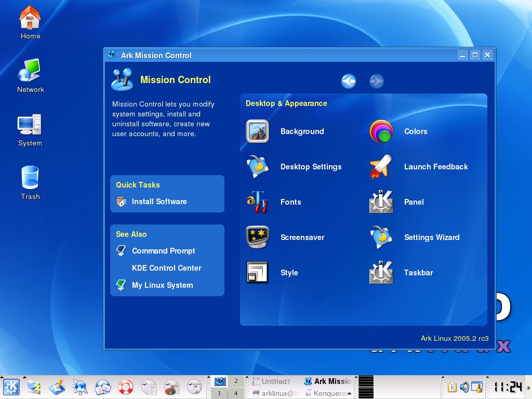Click the Background label
Screen dimensions: 532x399
(302, 131)
